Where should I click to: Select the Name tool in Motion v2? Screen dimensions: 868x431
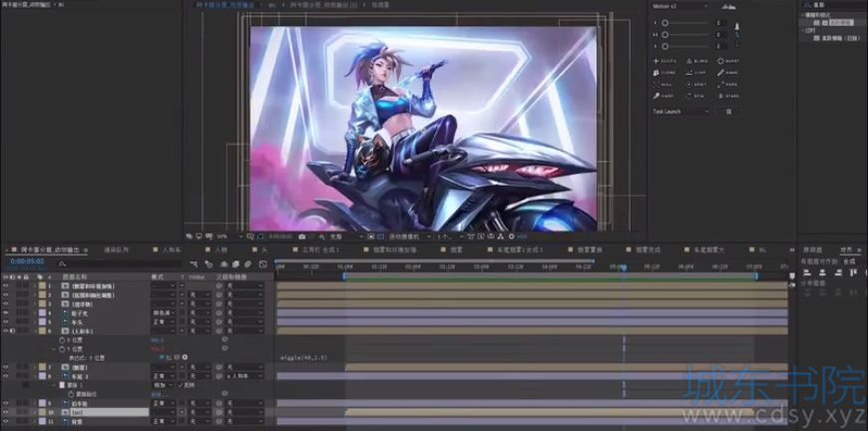[728, 73]
